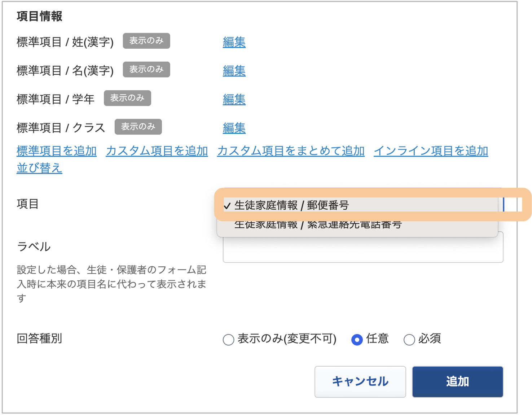Click 表示のみ badge next to クラス
Viewport: 532px width, 415px height.
tap(138, 127)
